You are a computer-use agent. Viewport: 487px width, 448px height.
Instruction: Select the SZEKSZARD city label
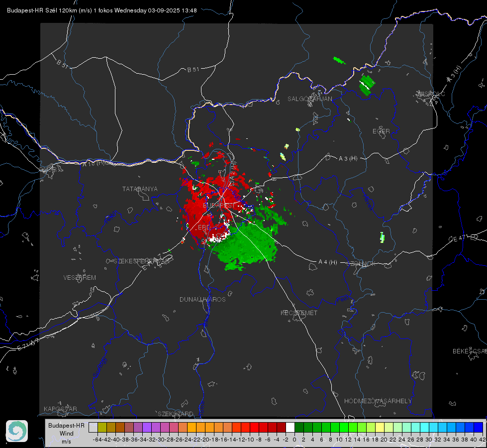point(176,414)
